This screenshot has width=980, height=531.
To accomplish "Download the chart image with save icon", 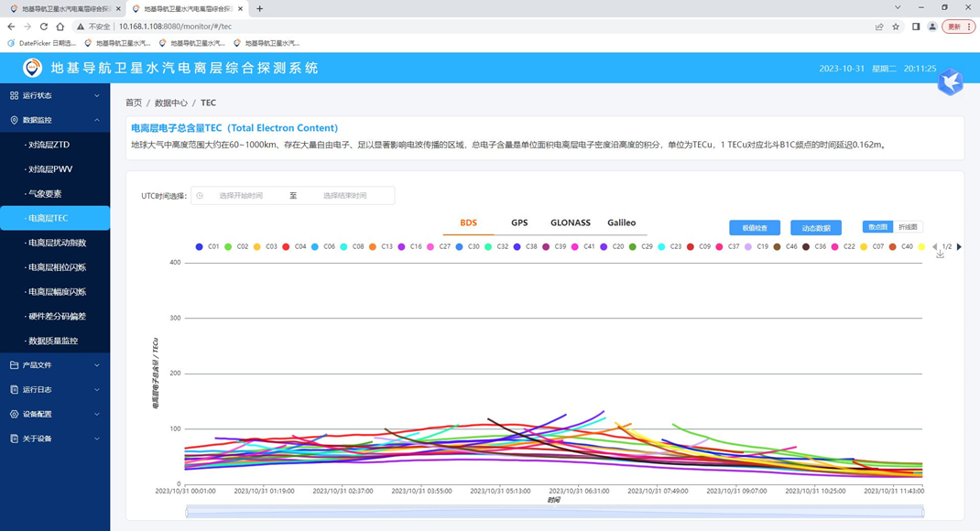I will pyautogui.click(x=940, y=255).
